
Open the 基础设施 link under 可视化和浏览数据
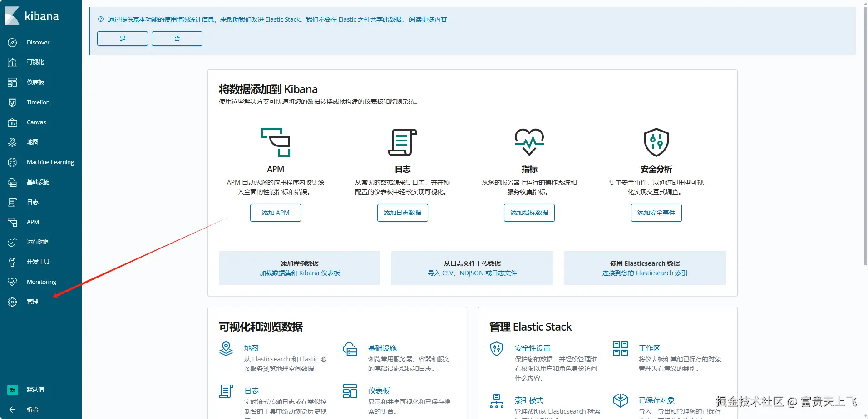click(x=383, y=348)
